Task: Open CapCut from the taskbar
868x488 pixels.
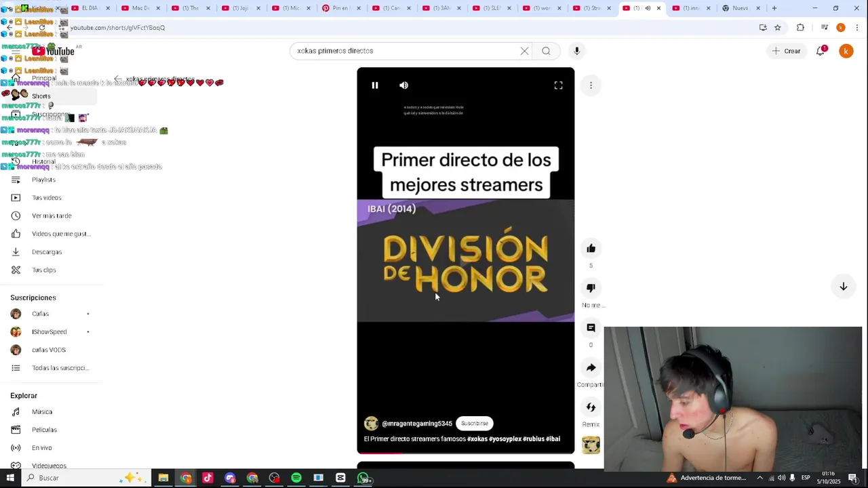Action: 340,478
